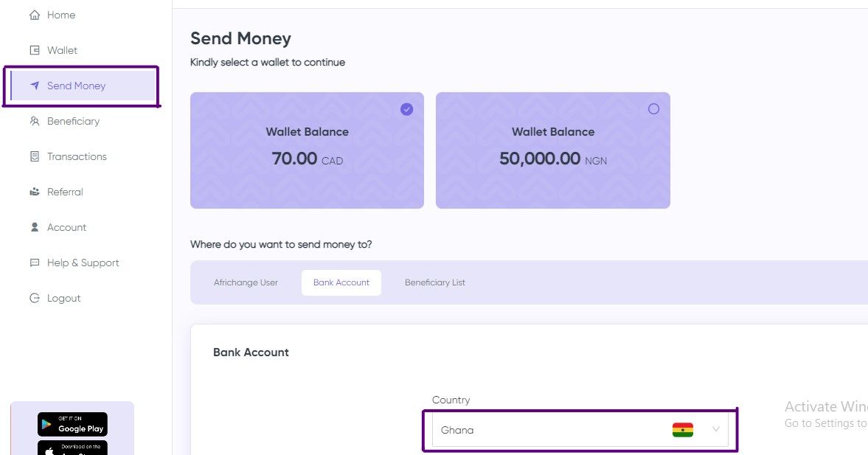Click the Send Money paper plane icon
Image resolution: width=868 pixels, height=455 pixels.
pyautogui.click(x=35, y=86)
